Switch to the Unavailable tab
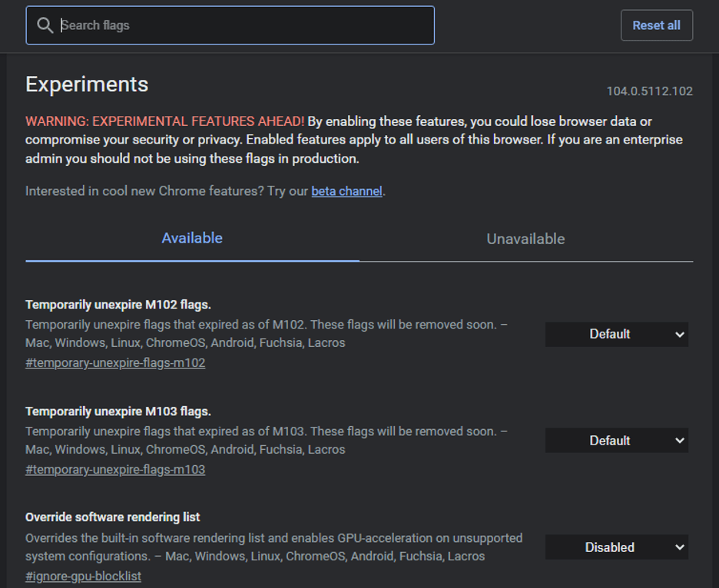 click(x=525, y=239)
